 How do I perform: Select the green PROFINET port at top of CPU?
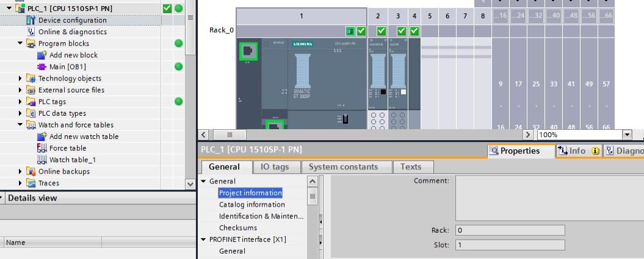(250, 51)
